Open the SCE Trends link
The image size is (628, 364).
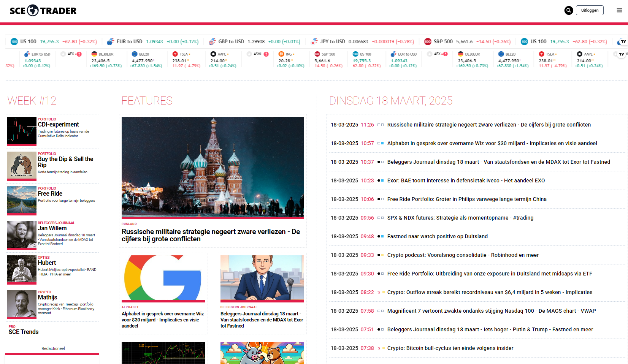24,332
